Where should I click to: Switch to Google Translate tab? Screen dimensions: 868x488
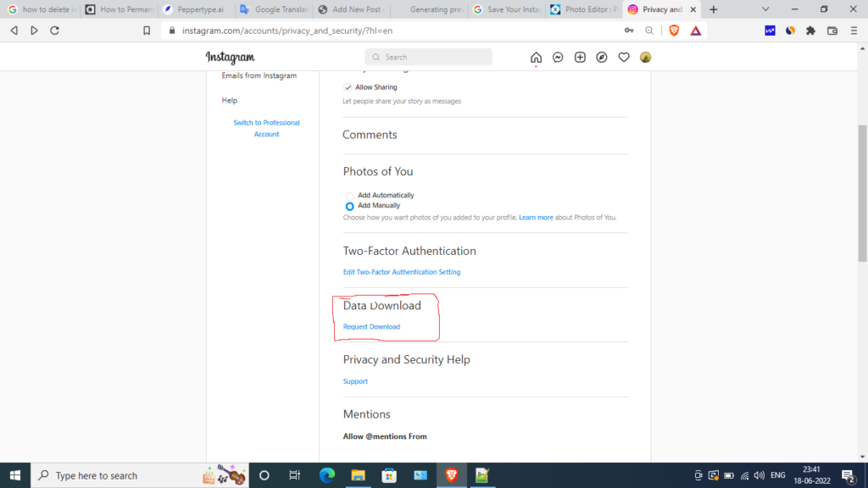(x=274, y=9)
